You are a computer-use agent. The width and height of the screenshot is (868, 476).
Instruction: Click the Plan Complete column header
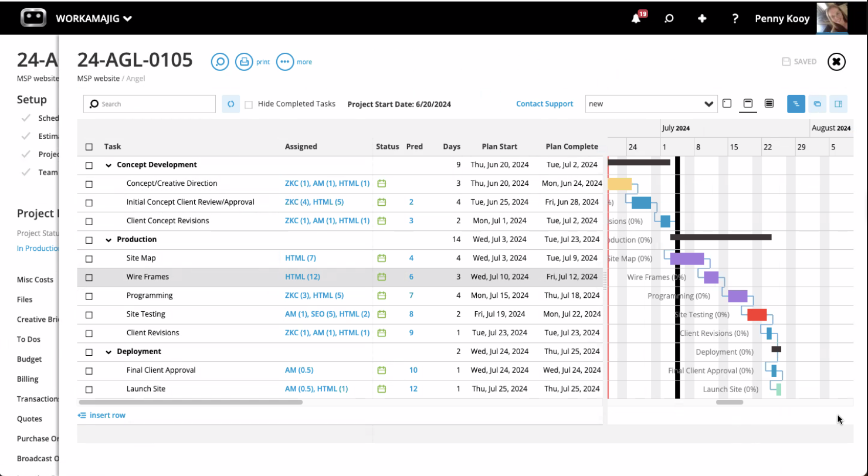pyautogui.click(x=572, y=147)
